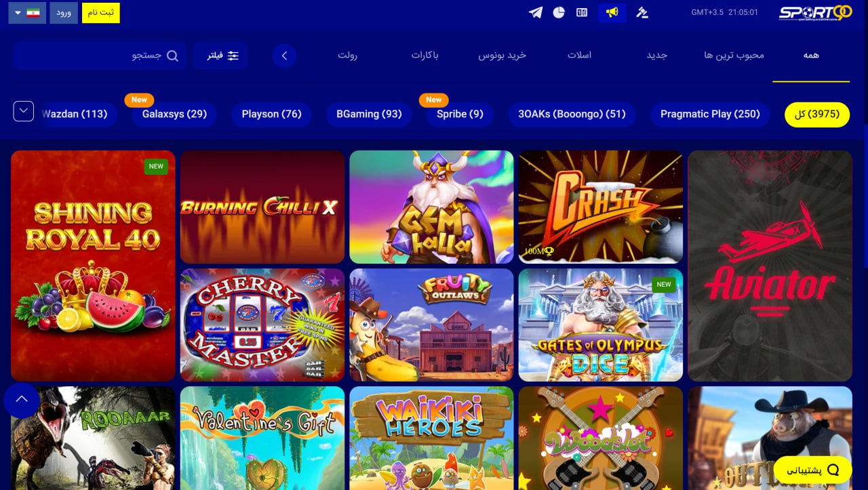Switch to the اسلات tab
Image resolution: width=868 pixels, height=490 pixels.
click(x=580, y=55)
